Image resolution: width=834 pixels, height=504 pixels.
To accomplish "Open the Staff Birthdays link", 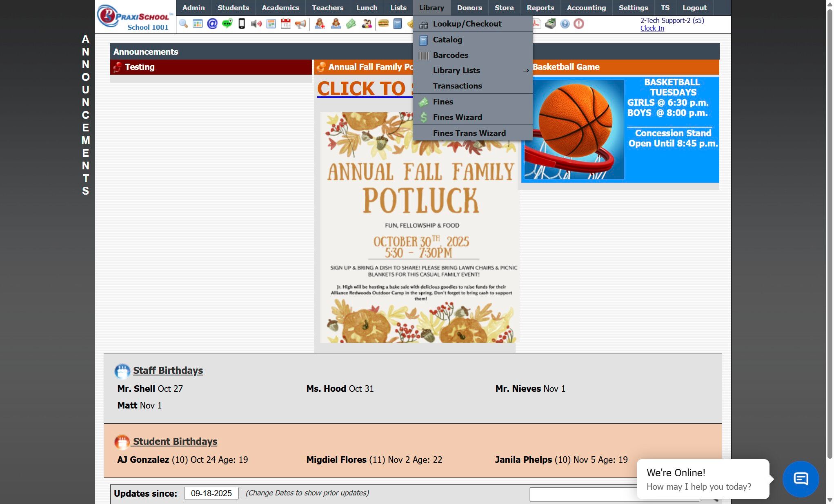I will (168, 370).
